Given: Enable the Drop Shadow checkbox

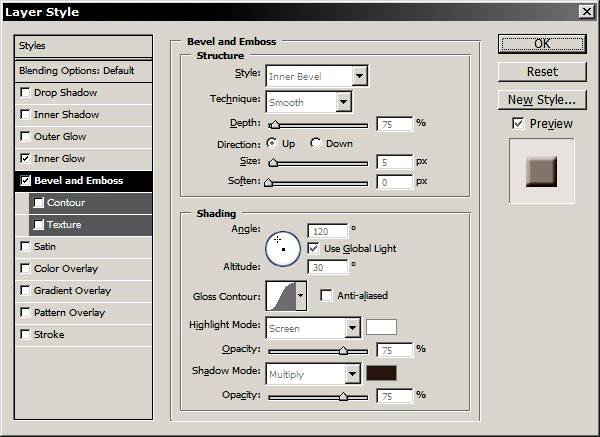Looking at the screenshot, I should (25, 93).
